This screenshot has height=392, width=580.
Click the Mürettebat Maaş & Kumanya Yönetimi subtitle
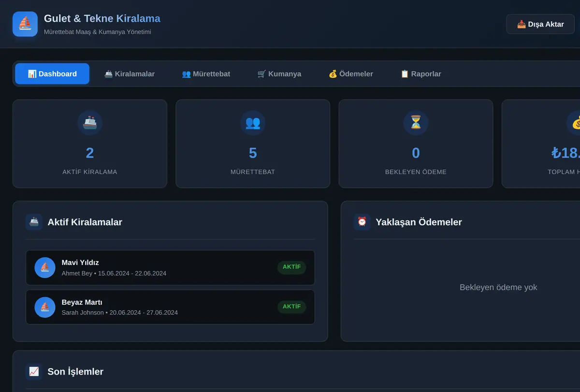click(x=98, y=32)
